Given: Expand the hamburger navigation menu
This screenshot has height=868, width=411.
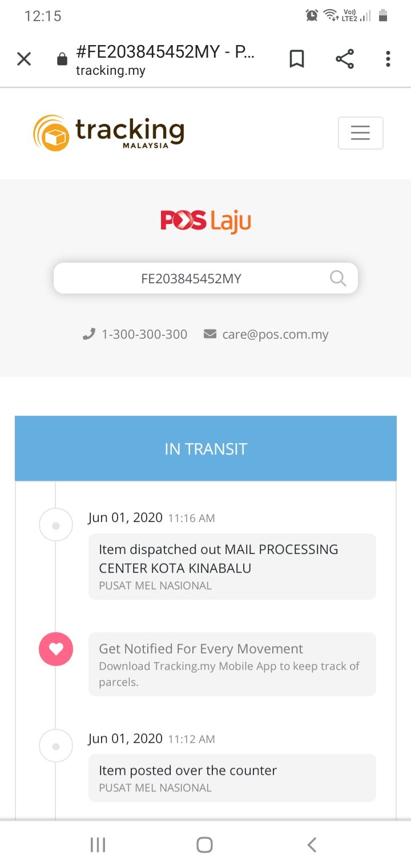Looking at the screenshot, I should click(361, 133).
